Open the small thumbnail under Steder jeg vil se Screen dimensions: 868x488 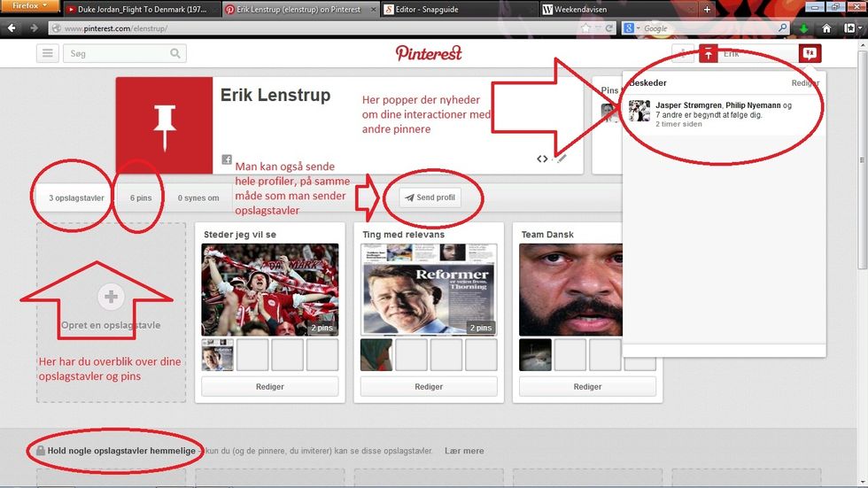coord(218,354)
